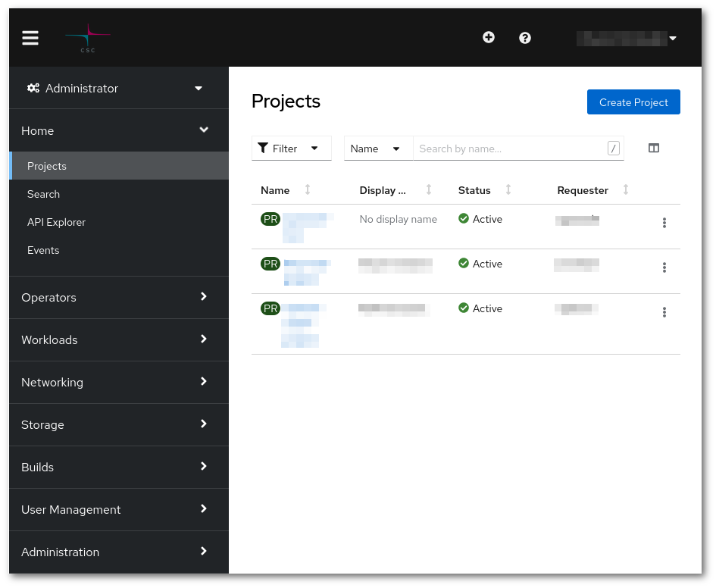This screenshot has height=588, width=716.
Task: Click the CSC logo
Action: (88, 39)
